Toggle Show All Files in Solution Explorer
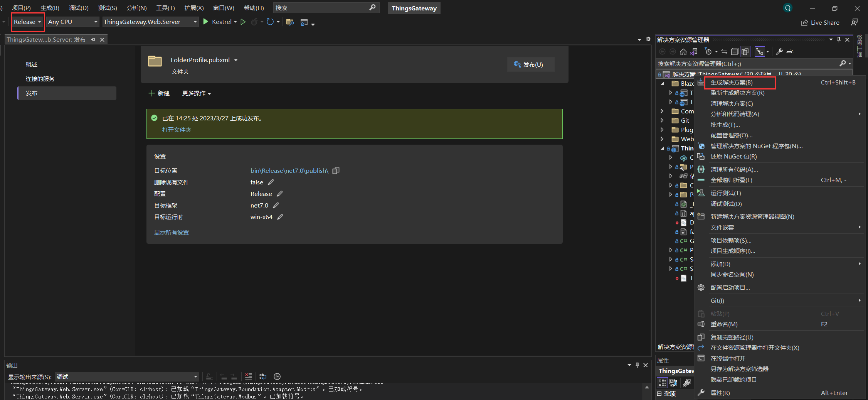Screen dimensions: 868x400 point(745,52)
